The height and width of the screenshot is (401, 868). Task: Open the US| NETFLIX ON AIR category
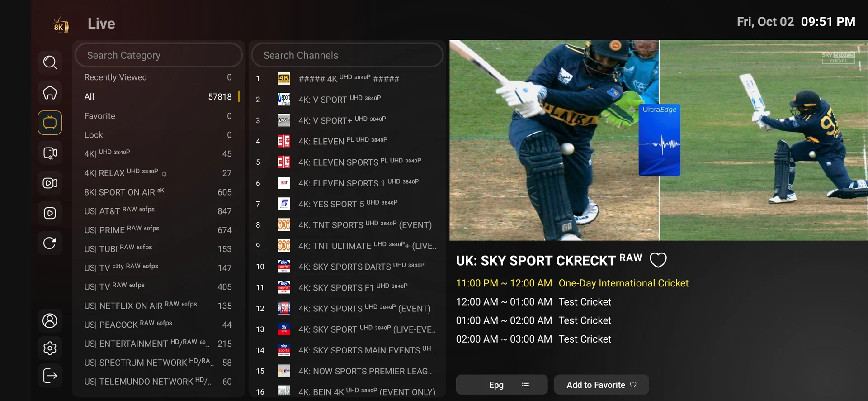coord(158,306)
